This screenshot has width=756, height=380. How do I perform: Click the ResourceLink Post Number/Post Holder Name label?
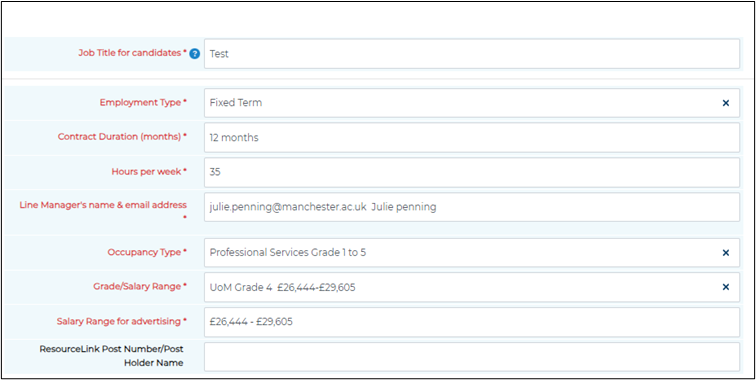click(x=112, y=355)
